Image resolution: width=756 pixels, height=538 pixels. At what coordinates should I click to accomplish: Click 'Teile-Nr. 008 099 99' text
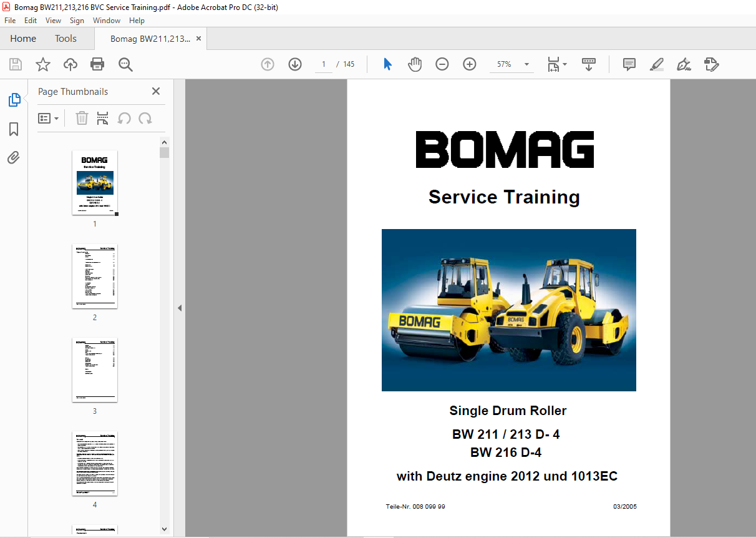415,507
